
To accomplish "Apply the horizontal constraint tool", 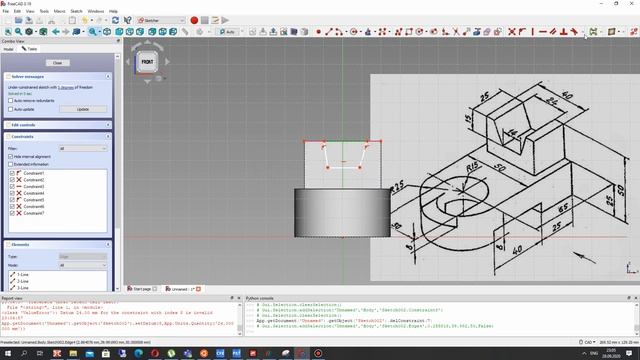I will [x=543, y=31].
